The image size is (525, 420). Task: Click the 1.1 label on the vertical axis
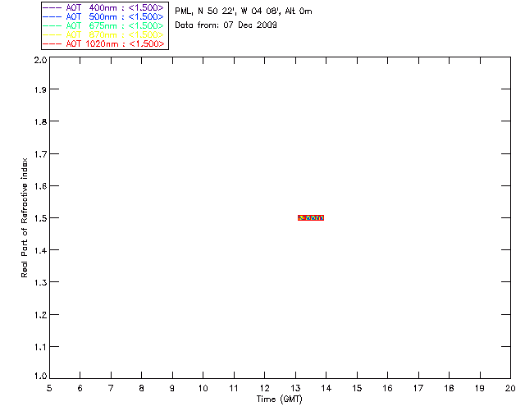40,347
